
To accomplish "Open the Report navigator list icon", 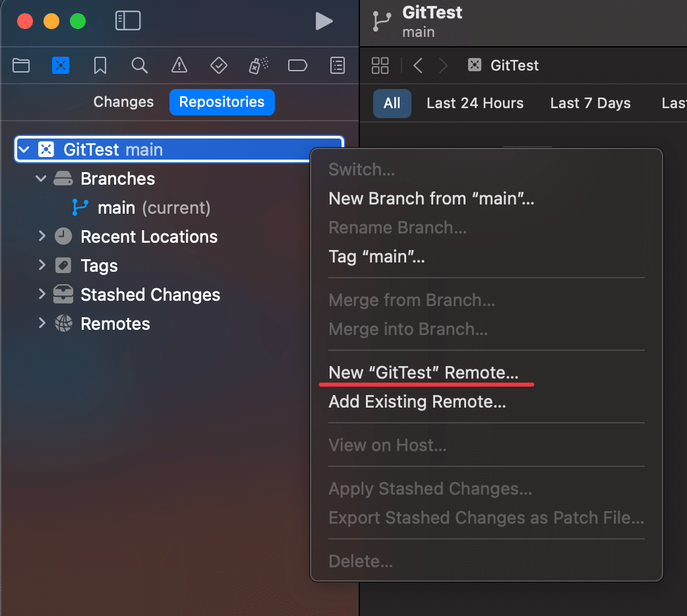I will click(x=337, y=65).
